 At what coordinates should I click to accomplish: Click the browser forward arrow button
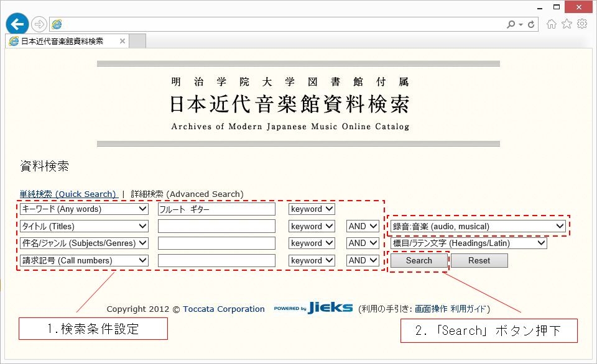(39, 24)
